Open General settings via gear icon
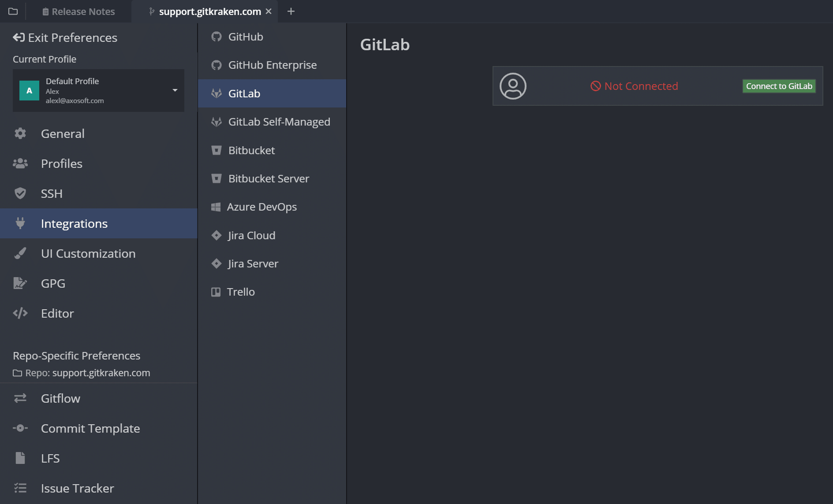The height and width of the screenshot is (504, 833). [20, 133]
